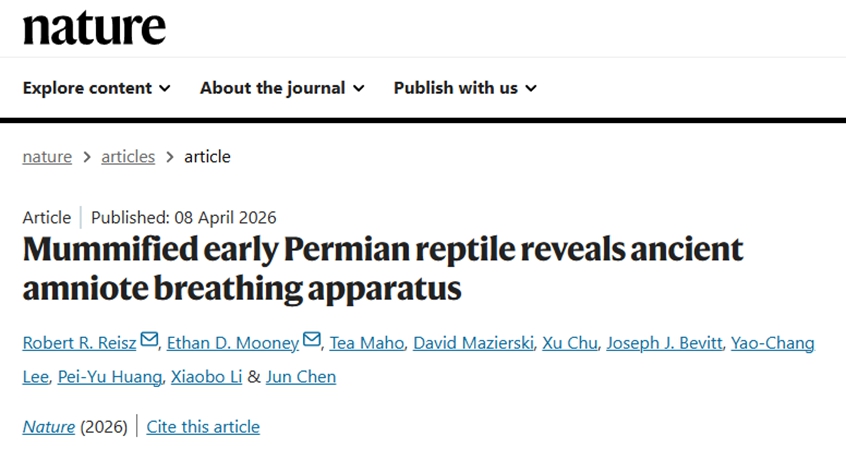Click the Nature logo
Screen dimensions: 846x449
pos(94,27)
